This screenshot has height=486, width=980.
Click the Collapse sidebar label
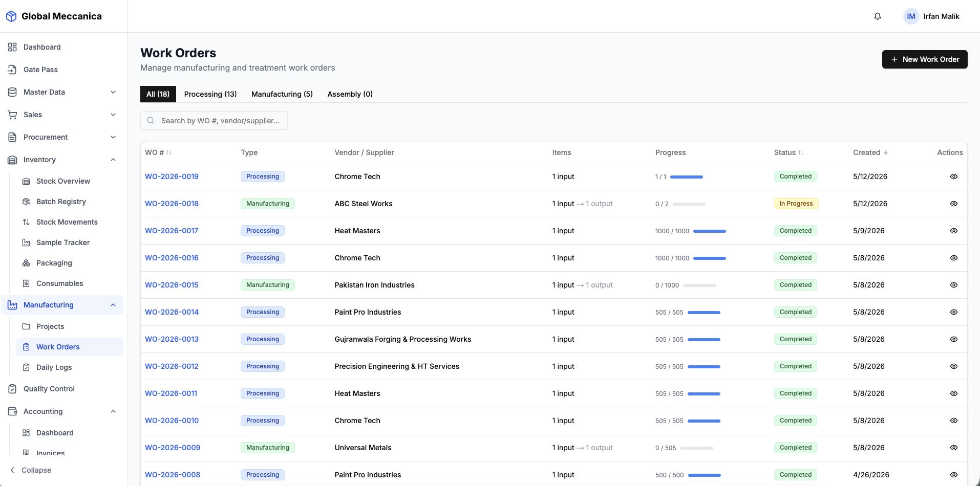click(36, 470)
